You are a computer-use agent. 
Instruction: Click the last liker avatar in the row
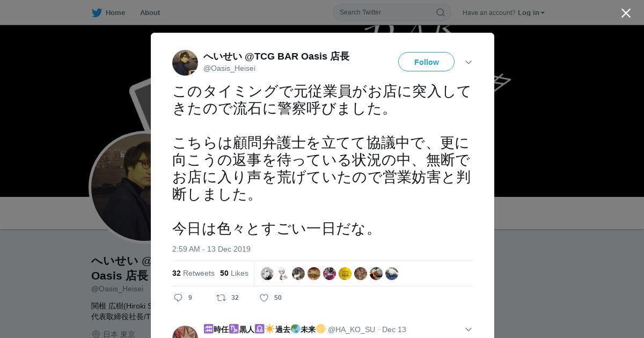pos(392,274)
